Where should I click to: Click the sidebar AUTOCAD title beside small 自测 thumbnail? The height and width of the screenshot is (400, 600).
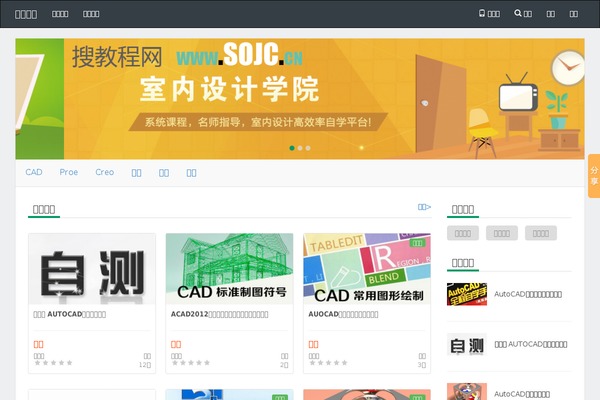[x=531, y=344]
